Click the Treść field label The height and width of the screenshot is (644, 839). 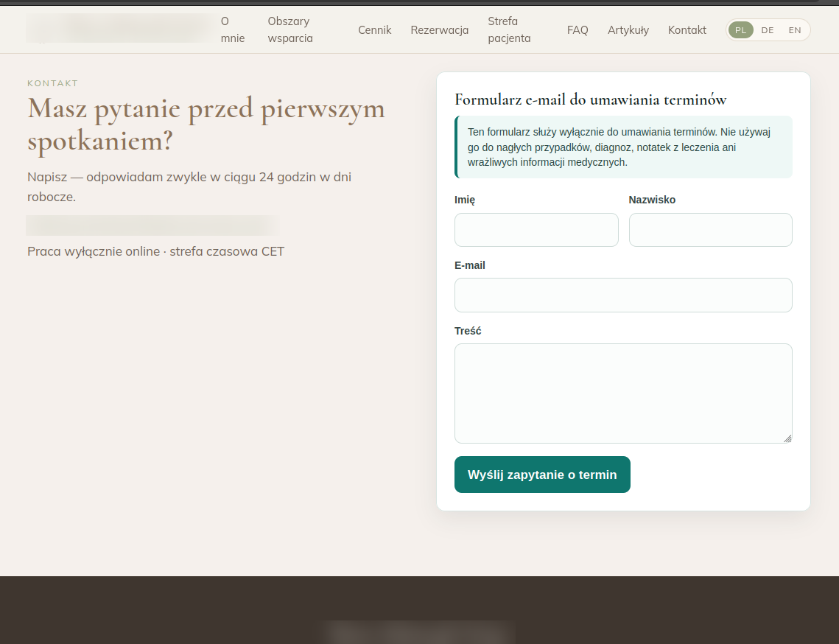click(x=468, y=331)
